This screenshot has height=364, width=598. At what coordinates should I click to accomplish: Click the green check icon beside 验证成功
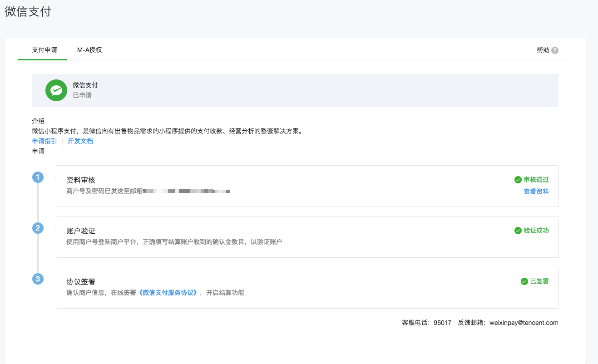(x=518, y=231)
